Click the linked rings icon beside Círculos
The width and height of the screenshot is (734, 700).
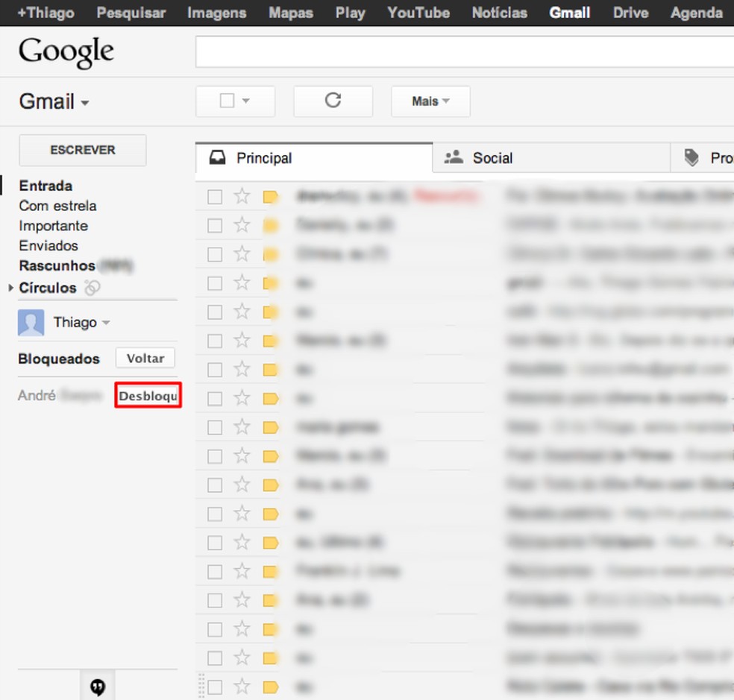[92, 287]
